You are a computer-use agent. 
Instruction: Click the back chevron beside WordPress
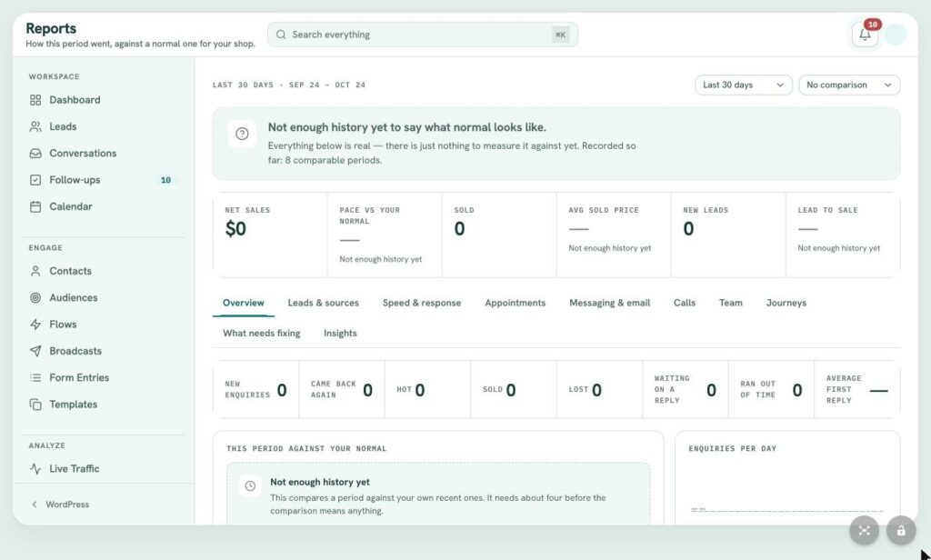coord(35,505)
